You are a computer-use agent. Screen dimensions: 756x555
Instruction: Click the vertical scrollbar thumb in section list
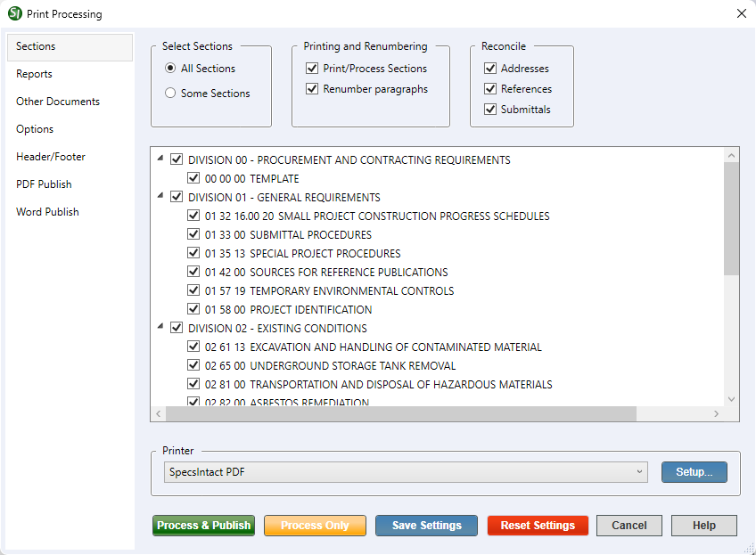point(731,219)
